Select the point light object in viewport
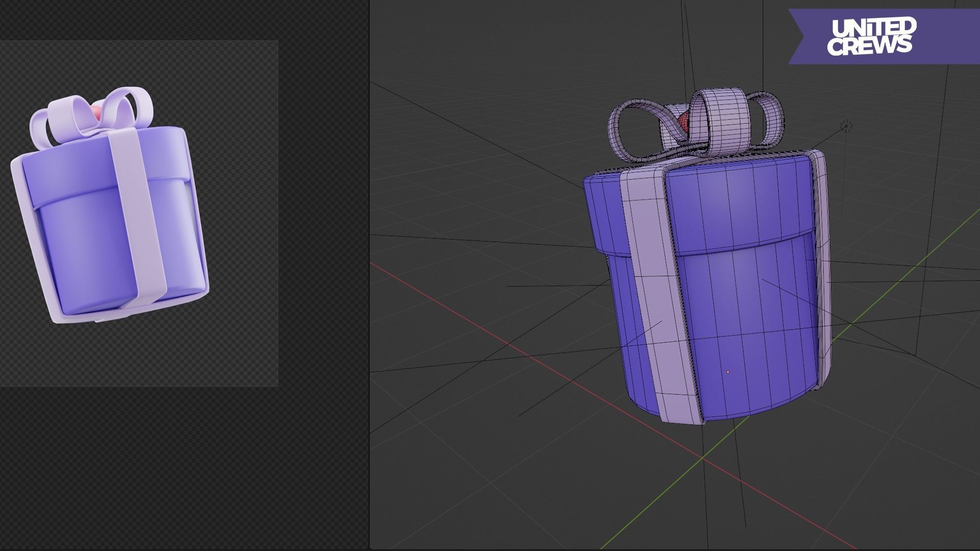980x551 pixels. [846, 126]
